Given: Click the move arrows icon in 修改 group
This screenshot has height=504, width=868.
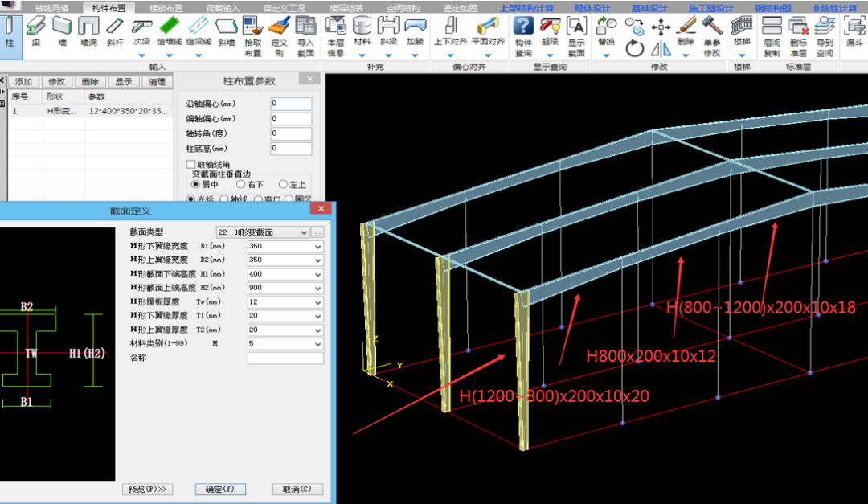Looking at the screenshot, I should click(661, 26).
